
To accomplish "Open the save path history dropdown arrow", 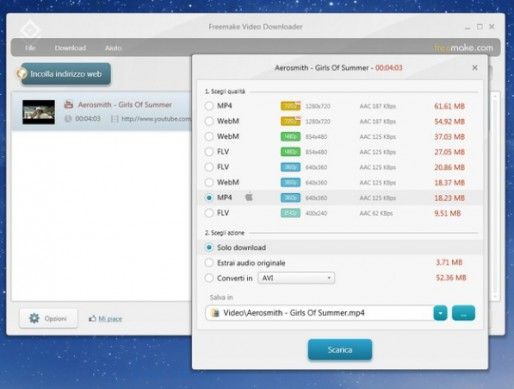I will (440, 313).
